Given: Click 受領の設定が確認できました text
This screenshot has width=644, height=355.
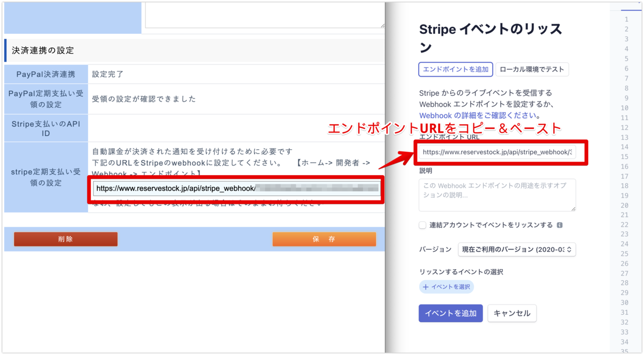Looking at the screenshot, I should click(144, 99).
